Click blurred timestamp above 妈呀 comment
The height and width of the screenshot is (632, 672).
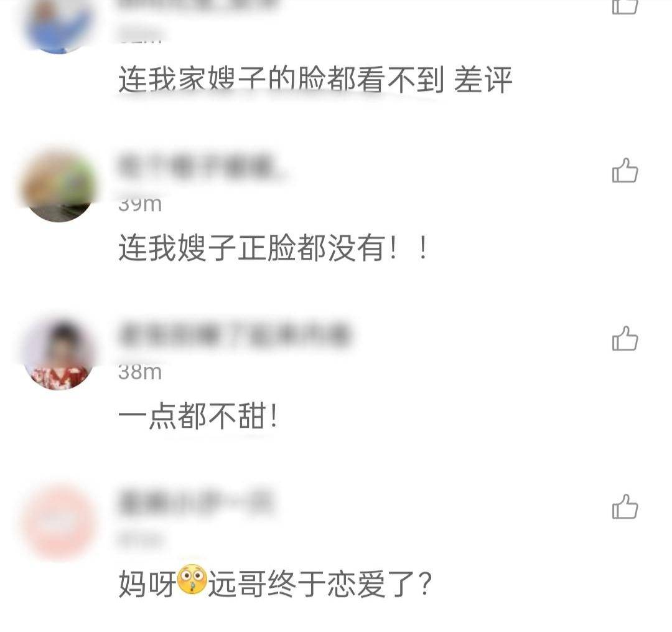point(140,539)
